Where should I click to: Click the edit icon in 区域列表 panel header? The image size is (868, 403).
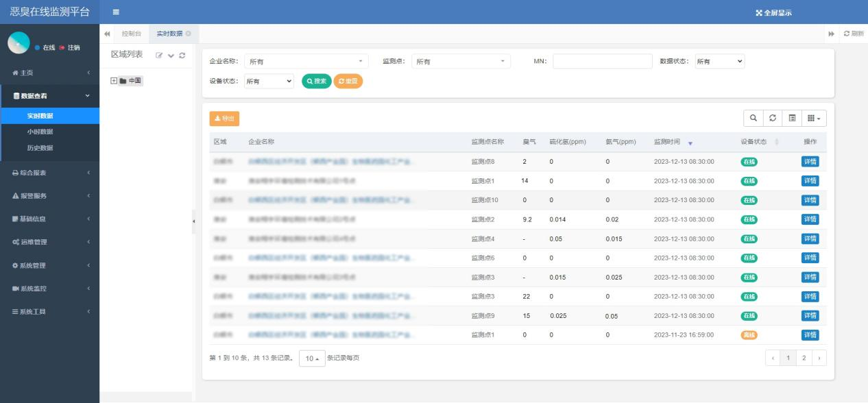click(x=158, y=54)
